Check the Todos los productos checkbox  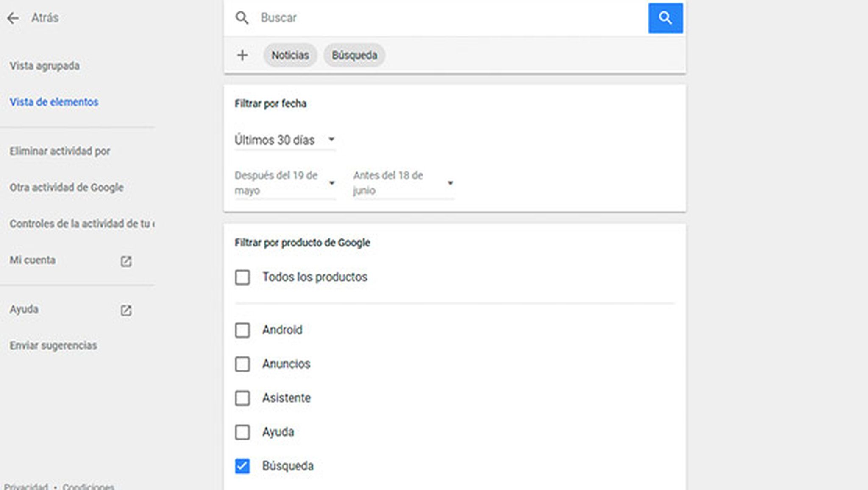point(242,277)
